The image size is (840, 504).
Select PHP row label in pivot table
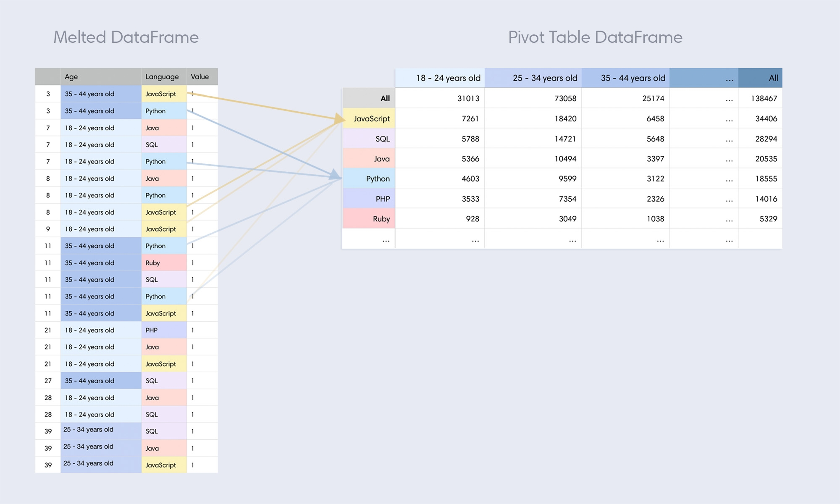click(369, 199)
